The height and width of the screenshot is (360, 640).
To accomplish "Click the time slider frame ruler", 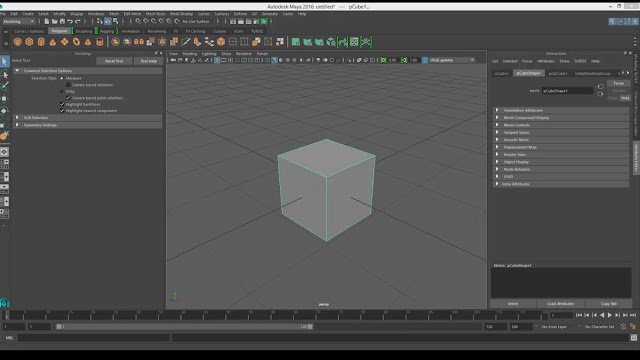I will point(276,315).
